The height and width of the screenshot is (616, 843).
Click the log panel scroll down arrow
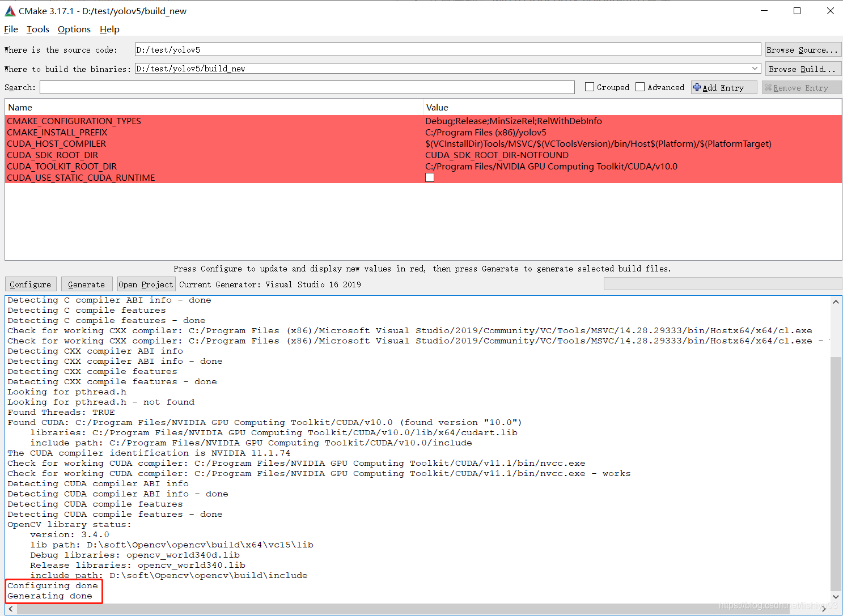pos(836,597)
